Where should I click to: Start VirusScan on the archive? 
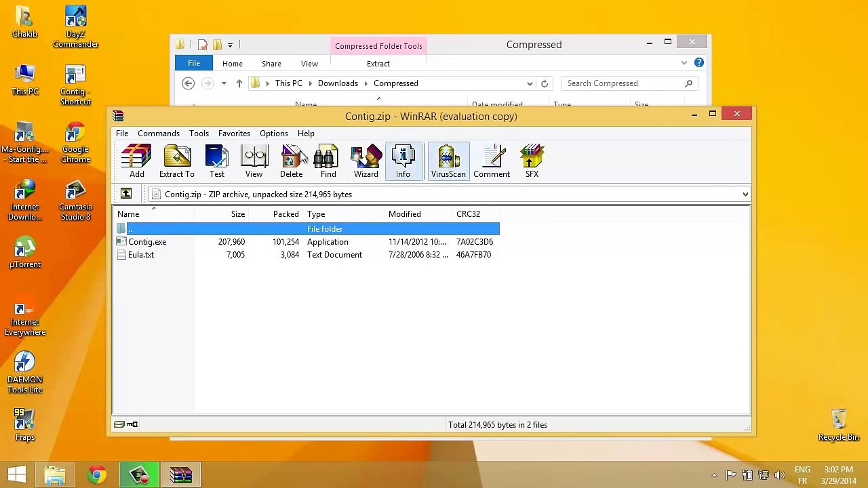(448, 161)
